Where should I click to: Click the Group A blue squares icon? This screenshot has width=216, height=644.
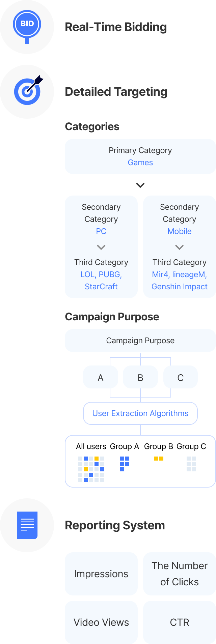coord(125,464)
